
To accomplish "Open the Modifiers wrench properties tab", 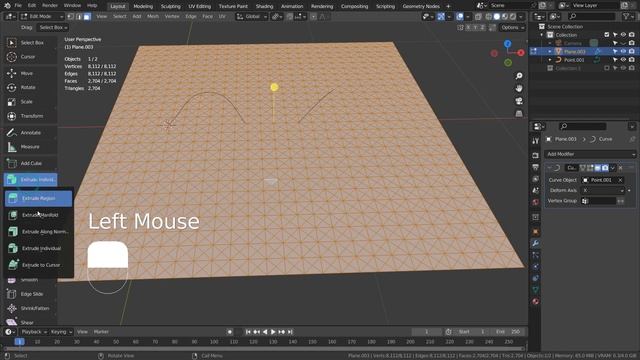I will [x=536, y=243].
